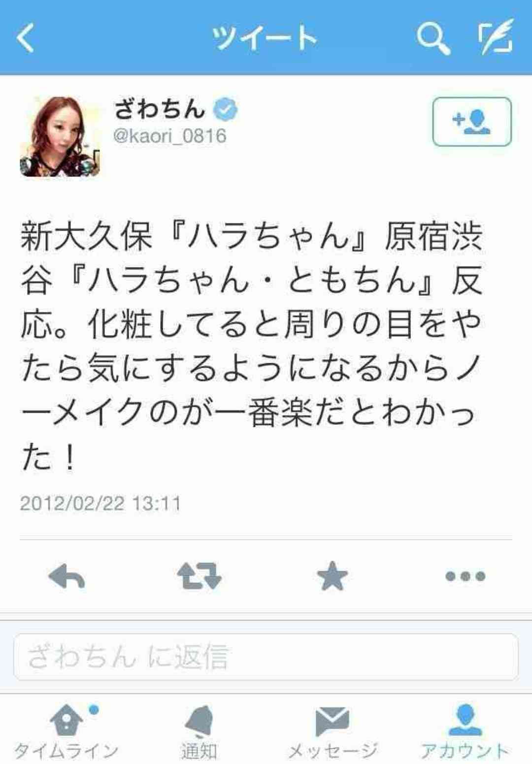Compose a new tweet with the quill icon
Screen dimensions: 532x764
(x=496, y=37)
